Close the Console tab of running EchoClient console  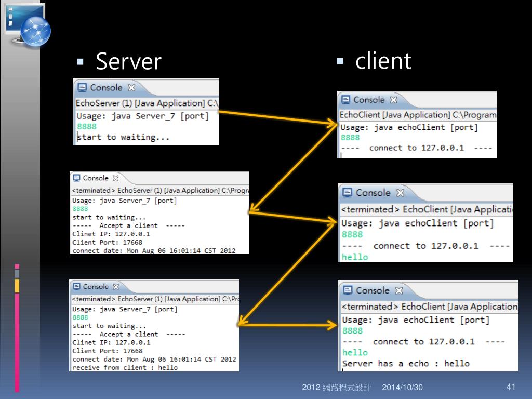(394, 100)
